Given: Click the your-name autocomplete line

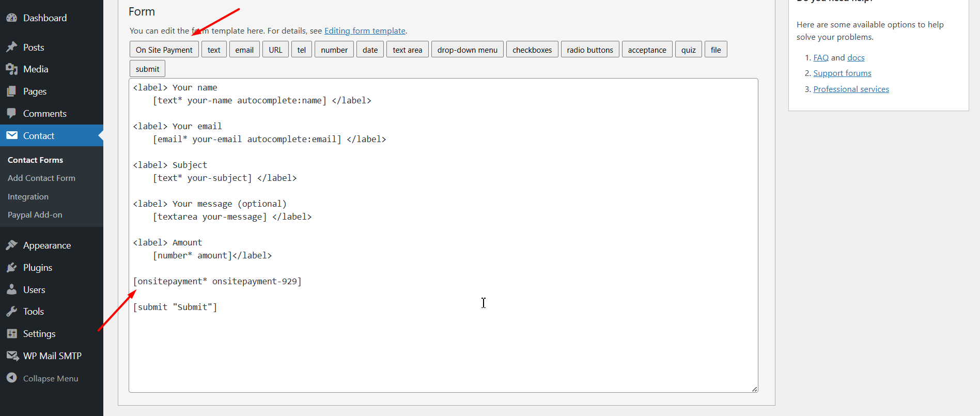Looking at the screenshot, I should 262,100.
